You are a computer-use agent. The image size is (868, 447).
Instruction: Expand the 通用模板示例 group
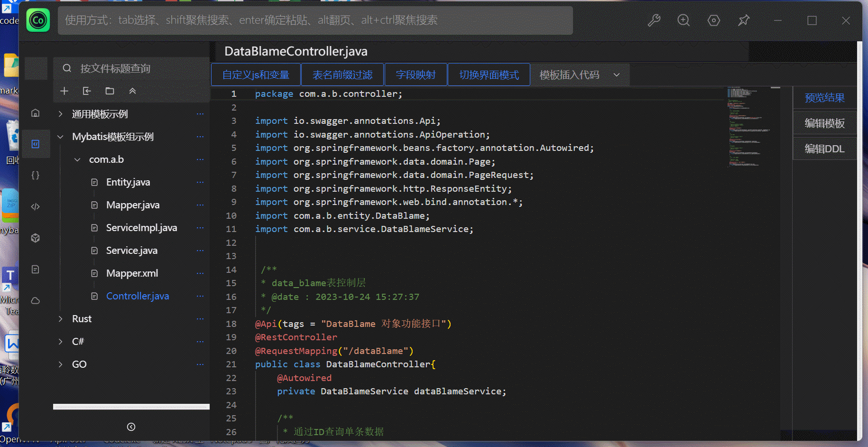click(x=60, y=114)
